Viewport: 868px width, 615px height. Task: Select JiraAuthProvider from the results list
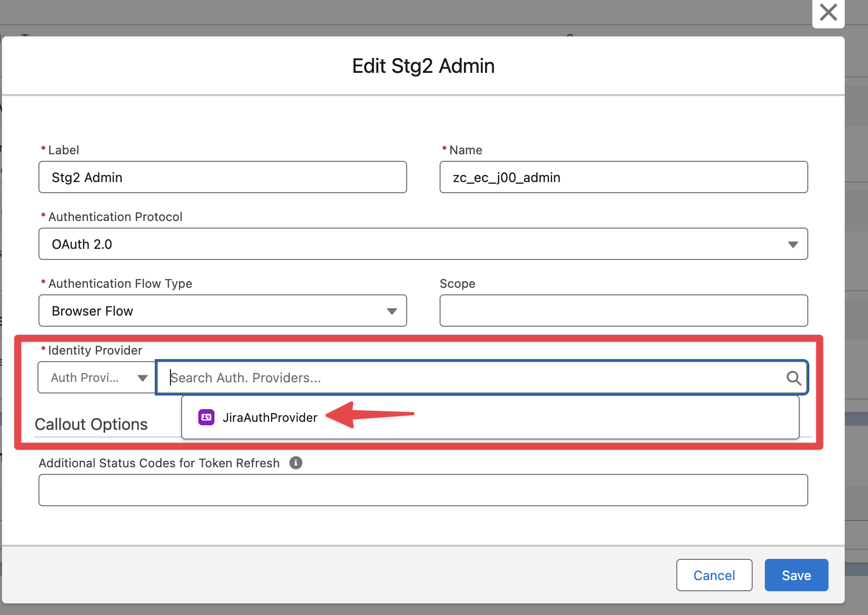click(270, 417)
